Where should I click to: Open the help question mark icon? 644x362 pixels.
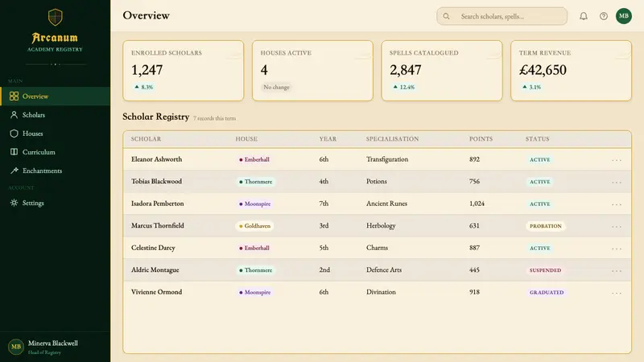click(x=603, y=16)
